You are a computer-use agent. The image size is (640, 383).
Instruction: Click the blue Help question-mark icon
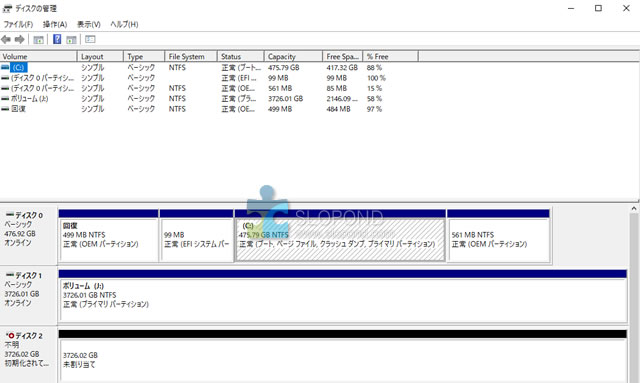click(x=57, y=39)
